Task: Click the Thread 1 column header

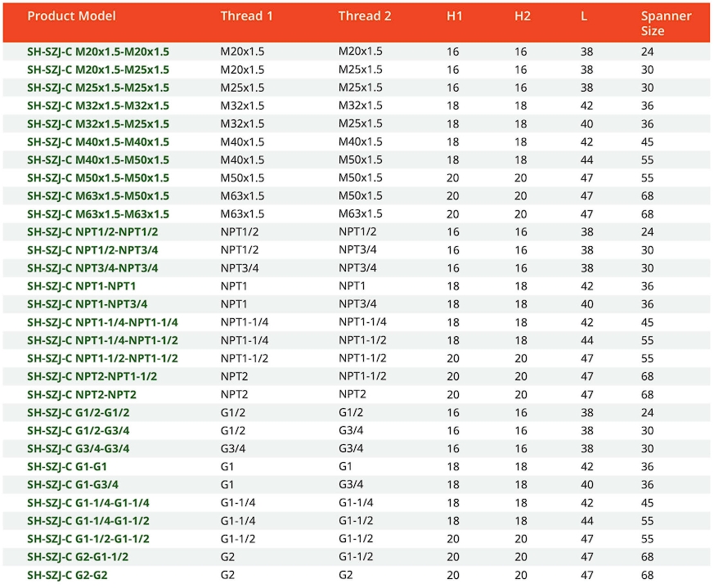Action: [242, 16]
